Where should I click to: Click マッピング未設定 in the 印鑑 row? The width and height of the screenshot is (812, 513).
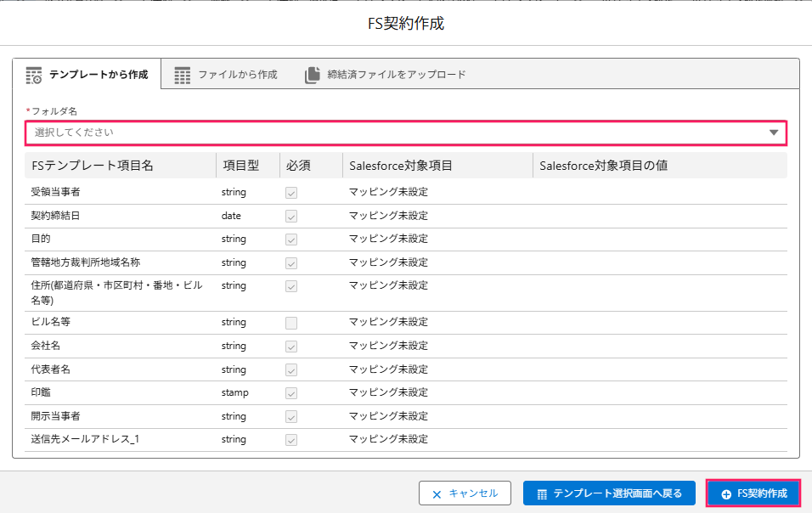pos(388,392)
